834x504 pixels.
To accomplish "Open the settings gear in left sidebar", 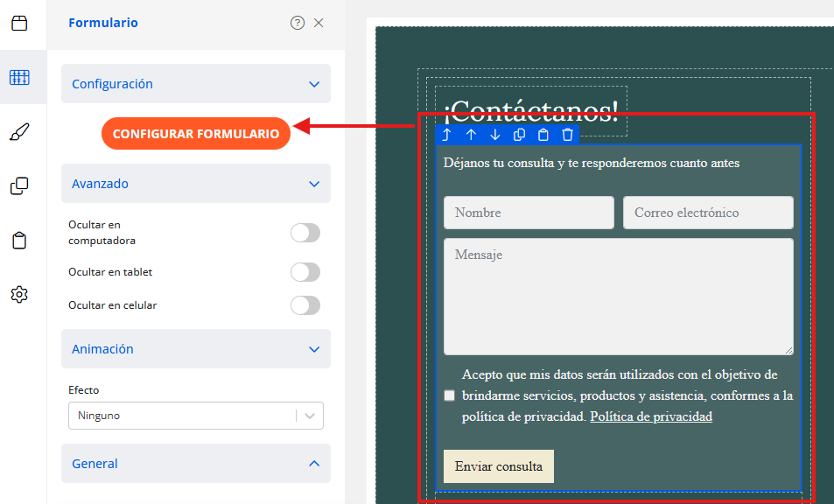I will [19, 295].
